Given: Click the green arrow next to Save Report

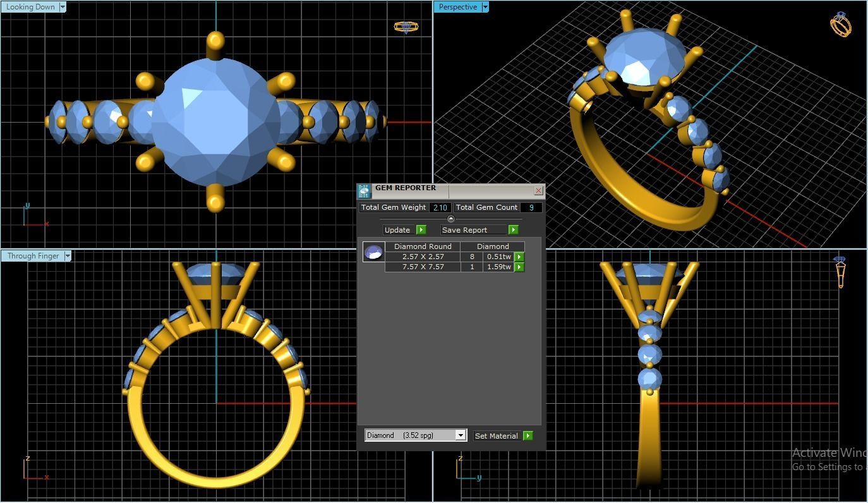Looking at the screenshot, I should pos(514,230).
